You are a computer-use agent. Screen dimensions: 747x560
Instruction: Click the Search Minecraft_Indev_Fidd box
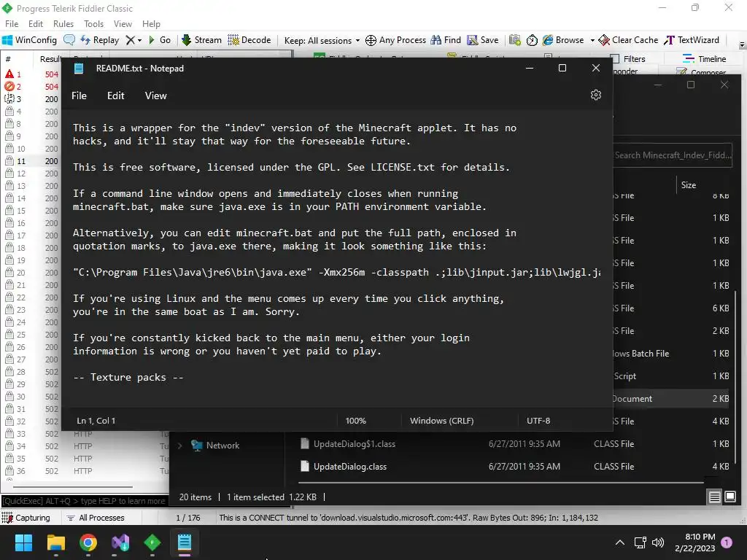(x=673, y=155)
